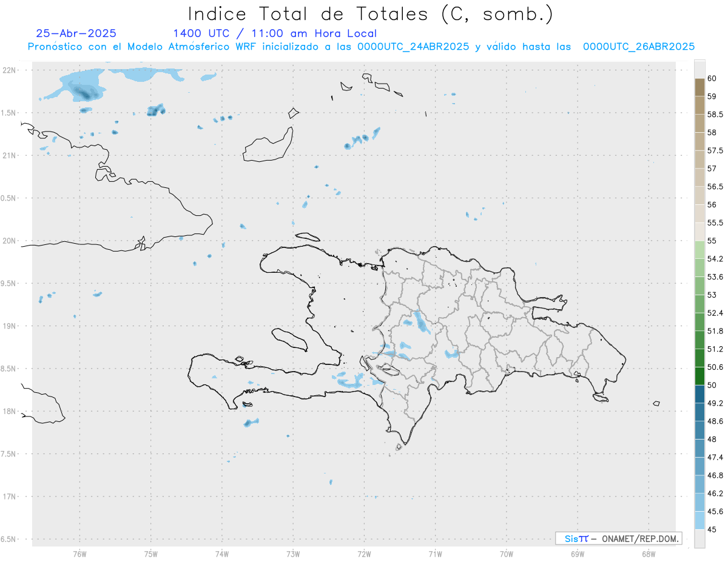The image size is (728, 562).
Task: Click the date label '25-Abr-2025'
Action: (76, 33)
